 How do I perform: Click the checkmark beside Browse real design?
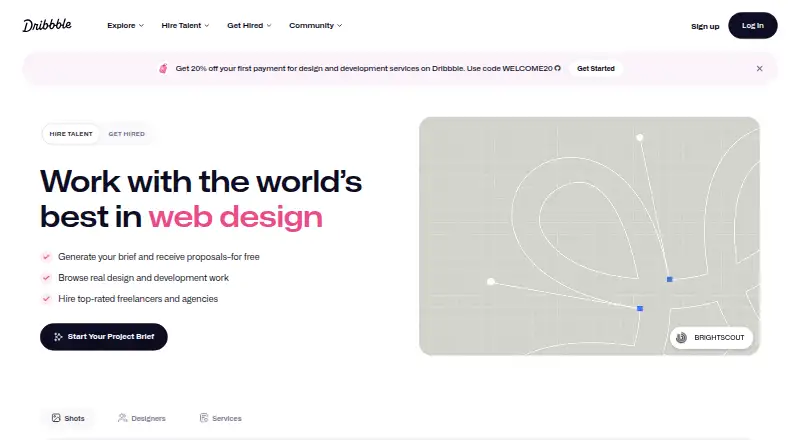pyautogui.click(x=46, y=278)
